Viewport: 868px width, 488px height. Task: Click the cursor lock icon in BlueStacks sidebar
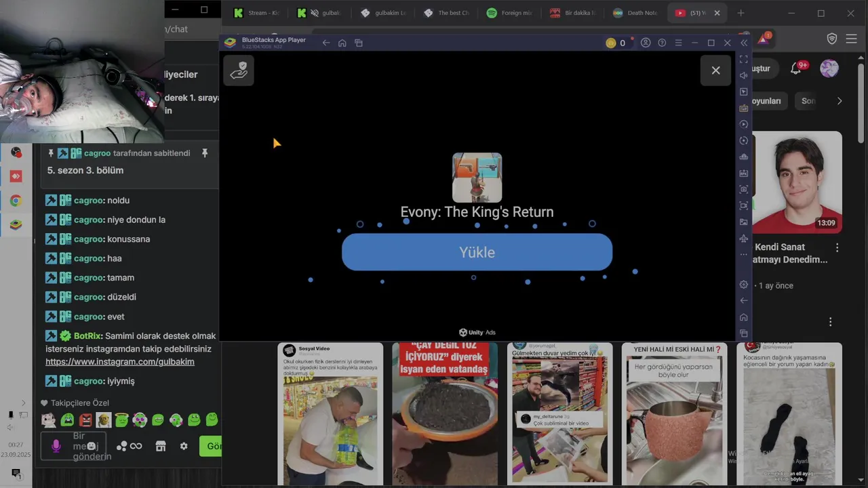tap(744, 91)
